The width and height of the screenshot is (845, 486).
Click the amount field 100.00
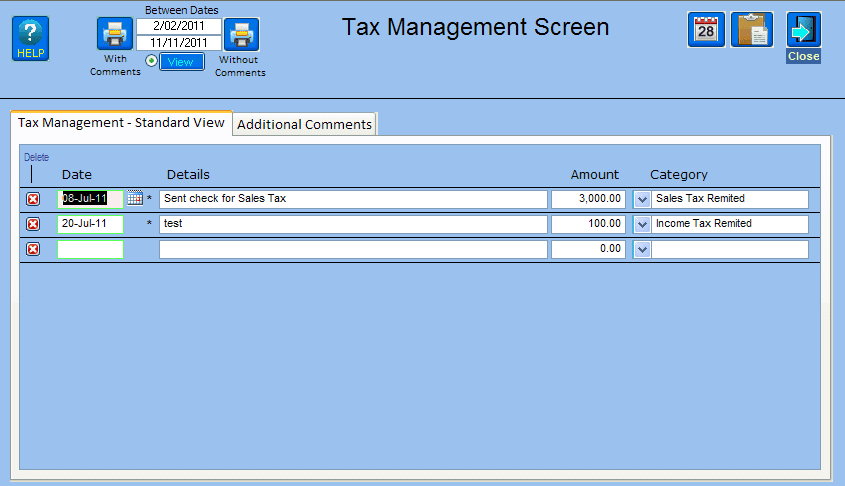(x=588, y=224)
